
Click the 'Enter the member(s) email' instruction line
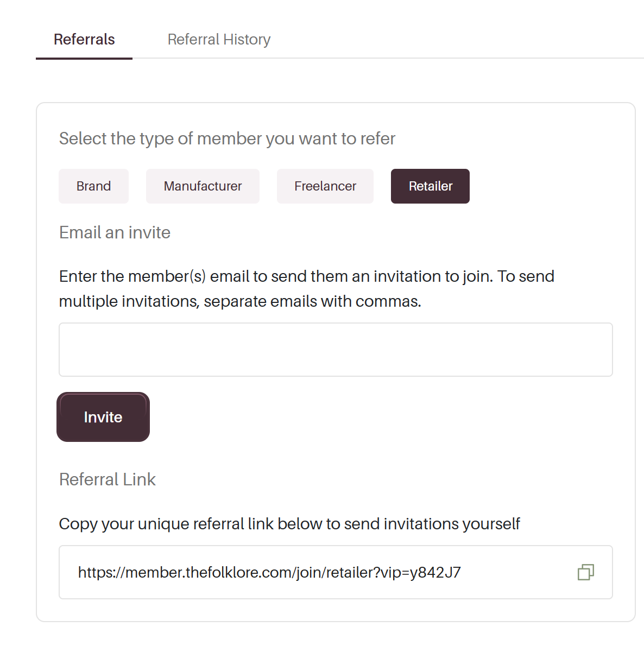click(307, 276)
